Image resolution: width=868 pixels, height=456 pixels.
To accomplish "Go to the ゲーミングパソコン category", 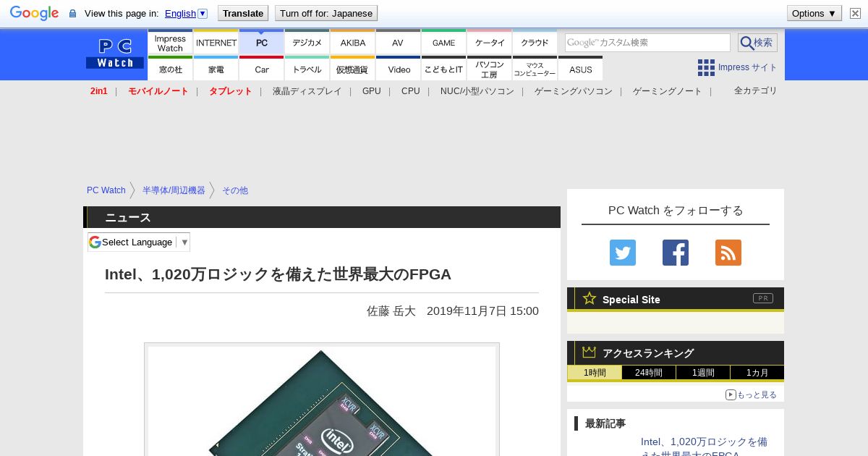I will click(x=574, y=91).
